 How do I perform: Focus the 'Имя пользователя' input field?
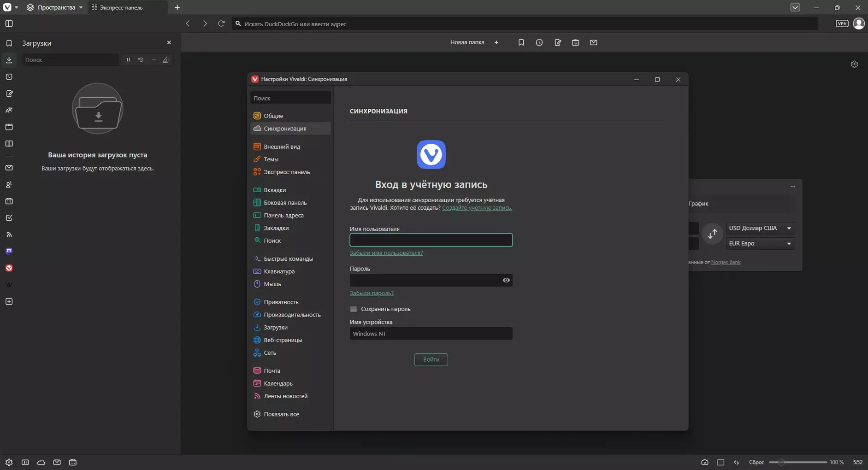(431, 240)
